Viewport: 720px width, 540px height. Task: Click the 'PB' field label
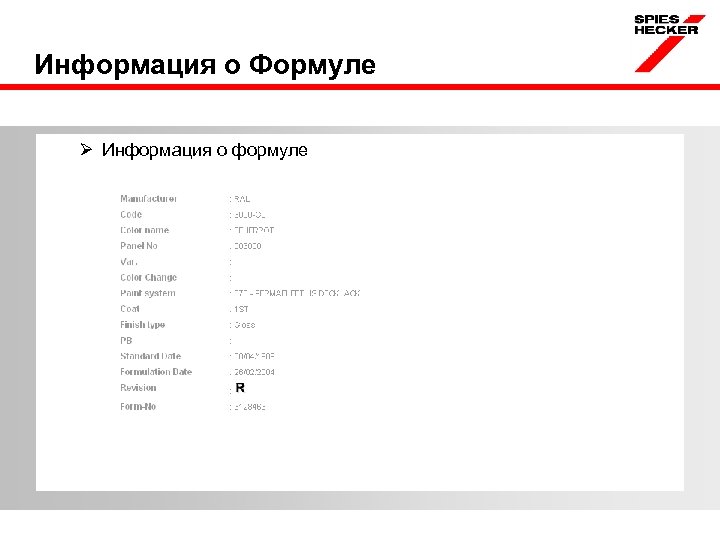pyautogui.click(x=126, y=340)
